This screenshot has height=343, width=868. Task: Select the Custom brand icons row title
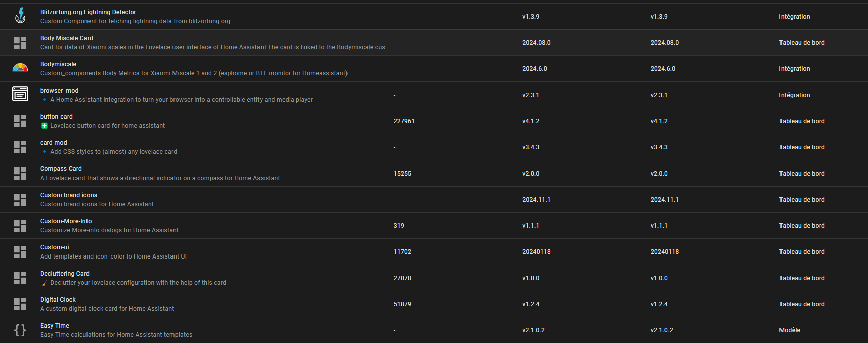[68, 195]
